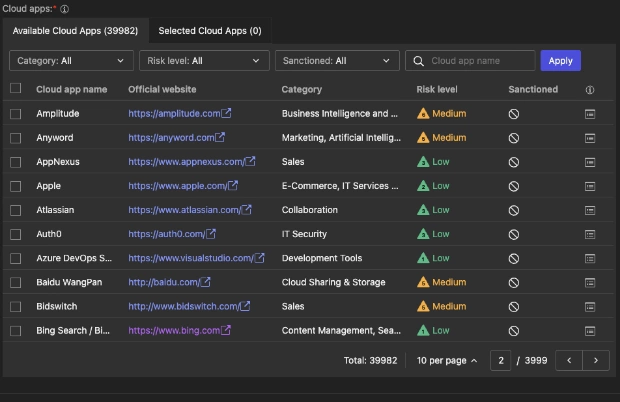Click unsanctioned icon in Bing Search row
This screenshot has height=402, width=620.
point(514,331)
